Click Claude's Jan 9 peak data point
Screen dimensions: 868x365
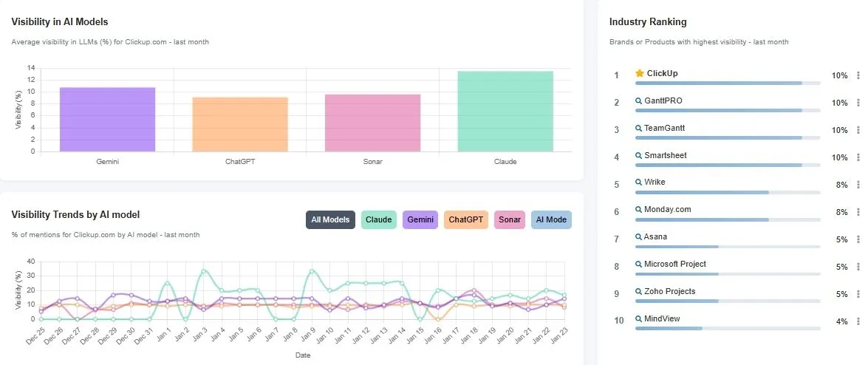(x=312, y=271)
